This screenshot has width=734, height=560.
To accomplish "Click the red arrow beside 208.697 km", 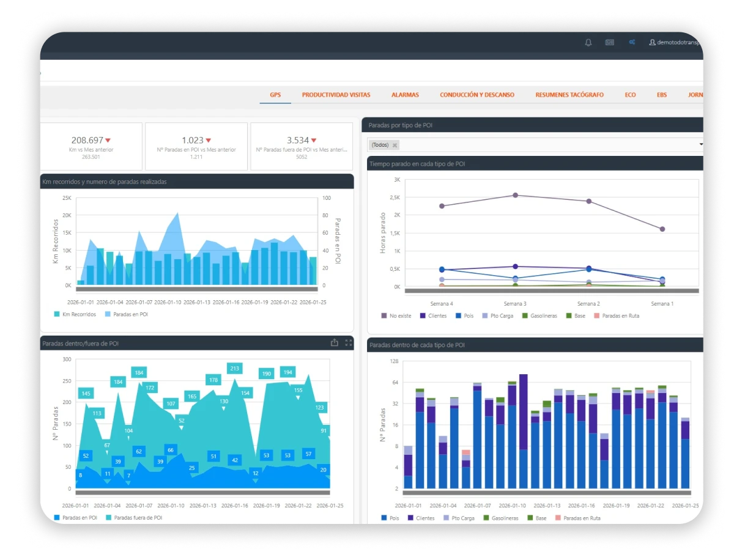I will (x=108, y=141).
